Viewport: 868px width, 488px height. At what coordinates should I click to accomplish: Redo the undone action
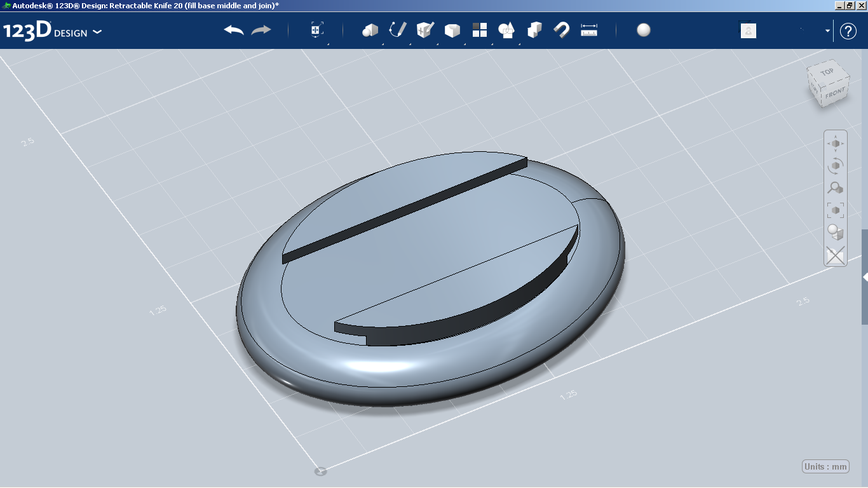tap(261, 30)
